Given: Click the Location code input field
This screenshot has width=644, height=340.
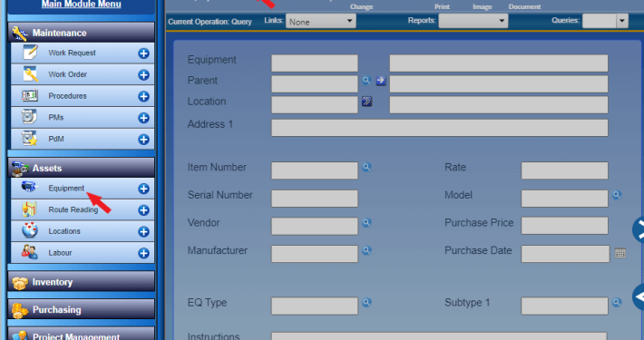Looking at the screenshot, I should pos(315,104).
